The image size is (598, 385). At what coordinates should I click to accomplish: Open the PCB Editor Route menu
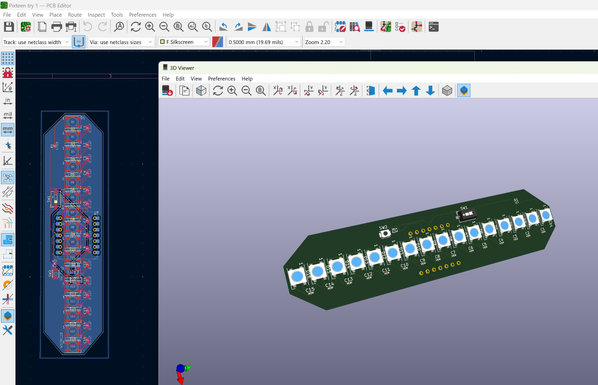pos(74,14)
